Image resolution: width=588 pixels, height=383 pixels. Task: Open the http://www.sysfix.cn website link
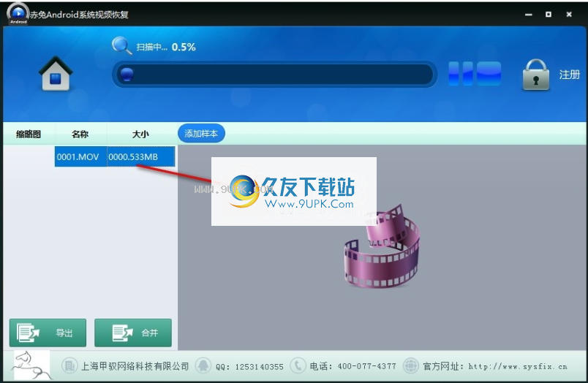(x=518, y=366)
